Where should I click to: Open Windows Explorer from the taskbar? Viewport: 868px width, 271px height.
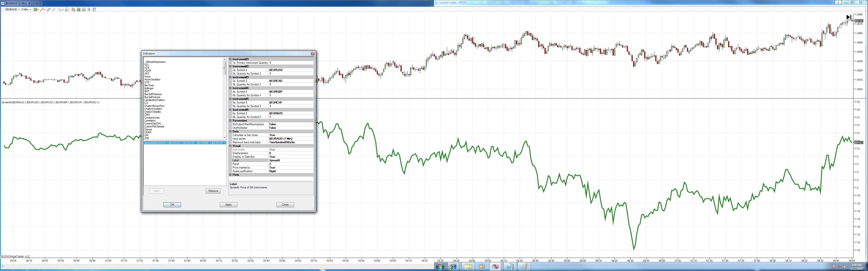pyautogui.click(x=468, y=267)
